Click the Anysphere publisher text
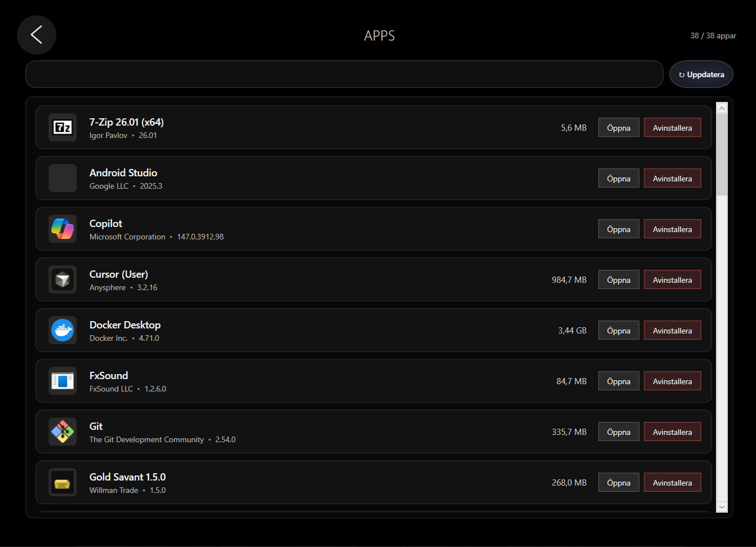The image size is (756, 547). tap(107, 288)
